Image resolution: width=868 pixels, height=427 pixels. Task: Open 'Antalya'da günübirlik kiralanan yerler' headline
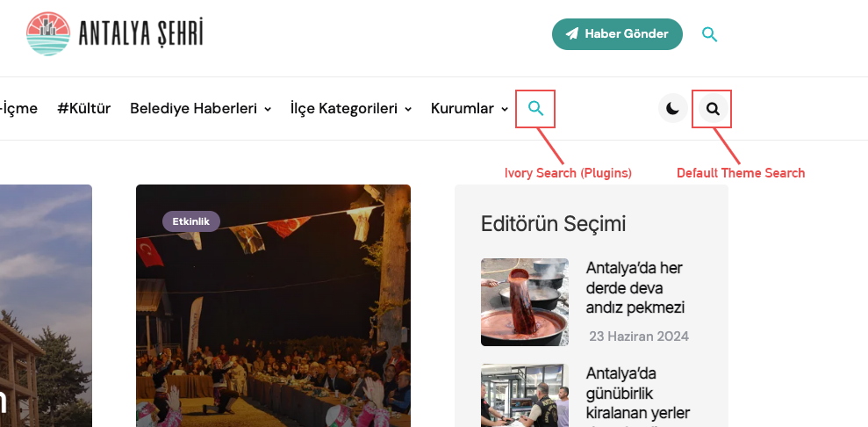pos(638,395)
